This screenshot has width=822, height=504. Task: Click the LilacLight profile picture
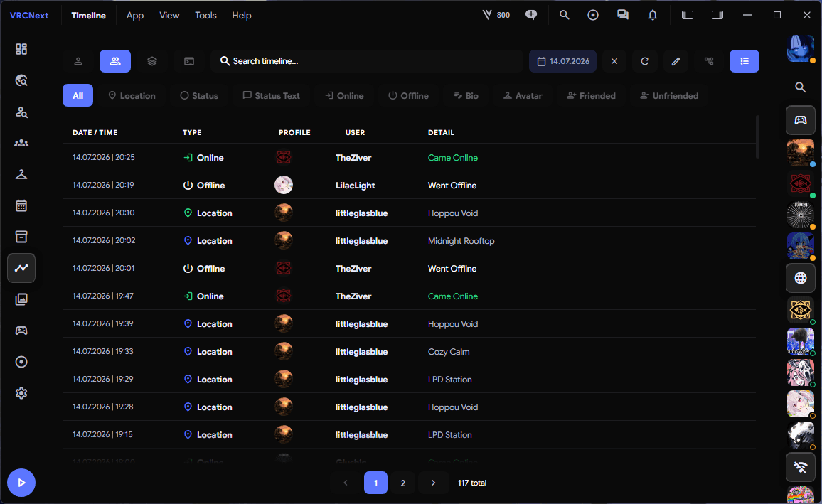284,185
